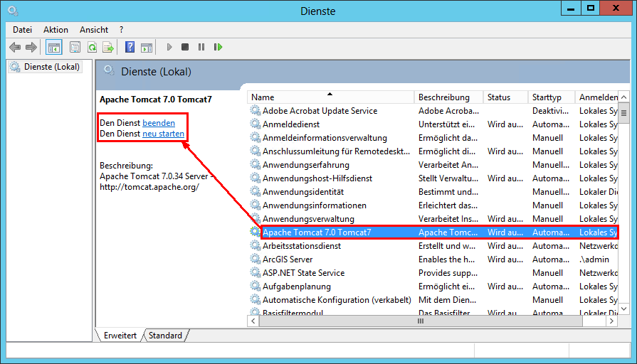Click gear icon beside ASP.NET State Service
This screenshot has height=364, width=637.
point(255,272)
